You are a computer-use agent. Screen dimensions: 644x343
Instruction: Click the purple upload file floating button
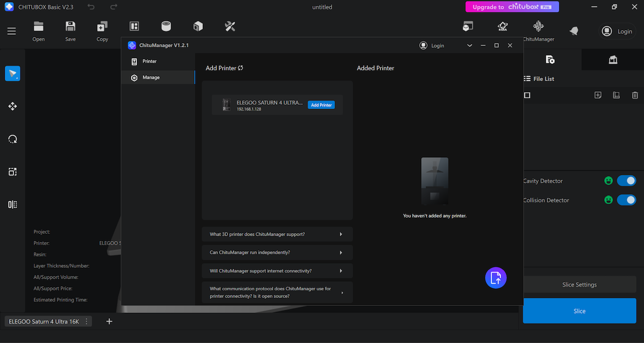tap(496, 278)
